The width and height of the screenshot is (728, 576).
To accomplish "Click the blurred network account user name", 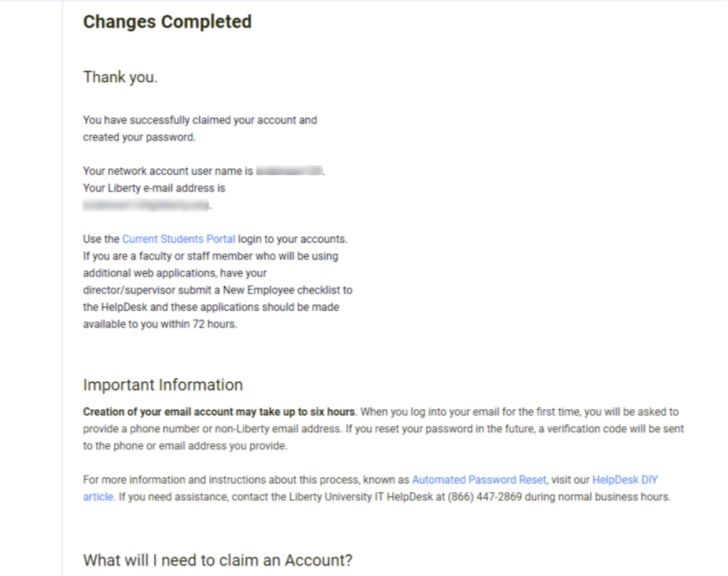I will tap(290, 171).
